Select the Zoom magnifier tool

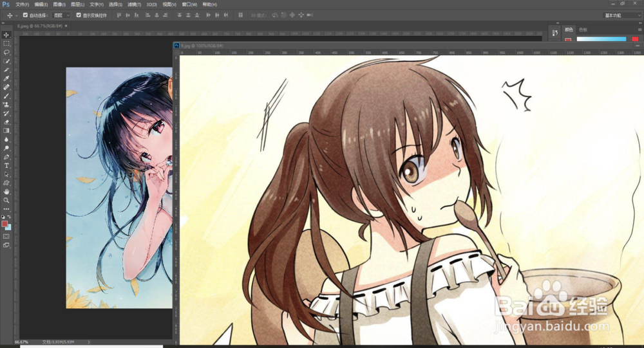point(6,200)
